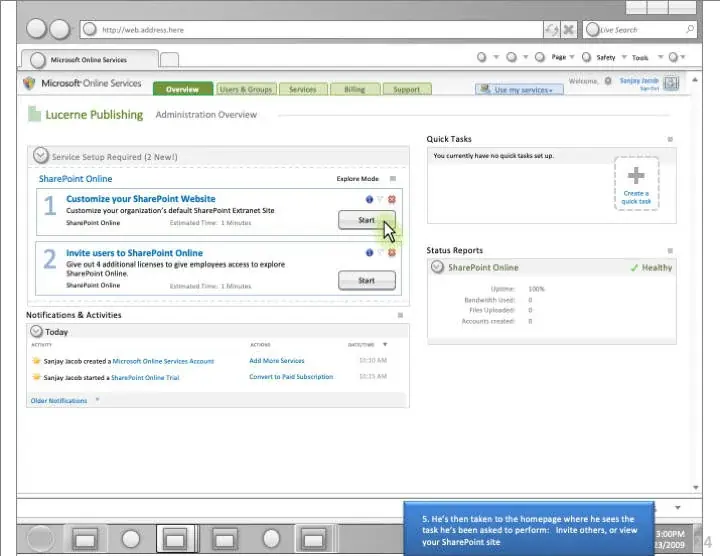Click the Sign Out link under Sanjay Jacob
This screenshot has height=556, width=720.
649,88
